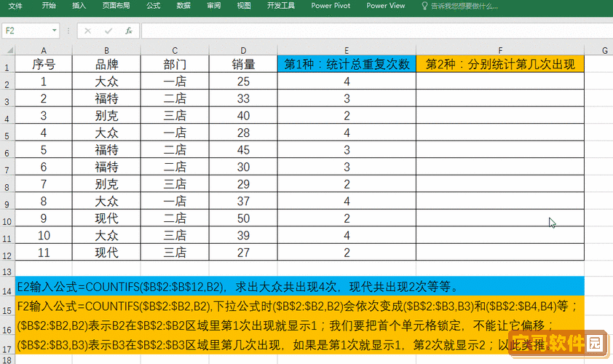The height and width of the screenshot is (364, 613).
Task: Click the Name Box showing F2
Action: (x=25, y=31)
